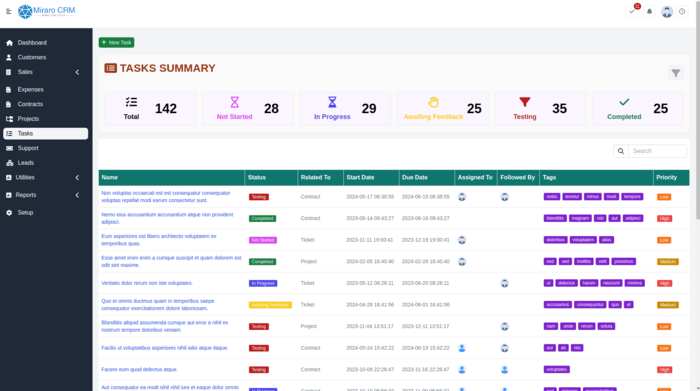
Task: Expand the Utilities submenu chevron
Action: click(x=77, y=178)
